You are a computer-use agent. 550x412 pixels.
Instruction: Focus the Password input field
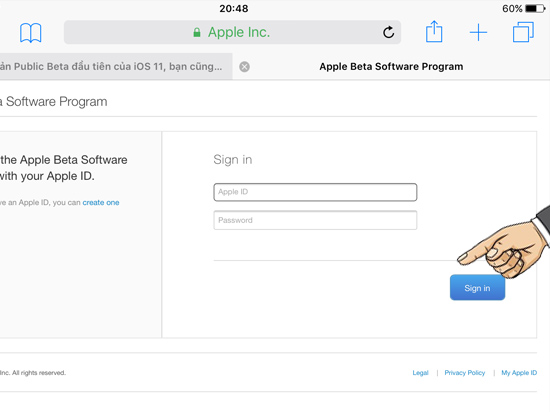pos(315,220)
